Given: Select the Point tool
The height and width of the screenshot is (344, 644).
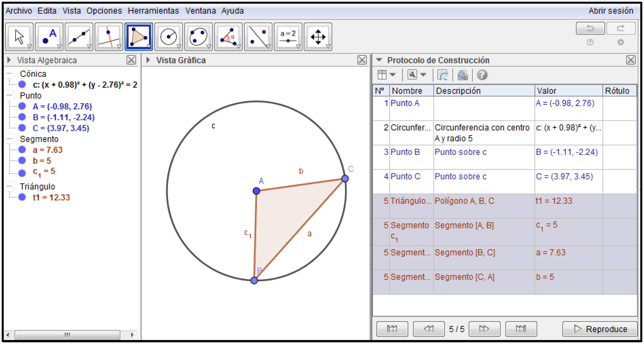Looking at the screenshot, I should [x=50, y=36].
